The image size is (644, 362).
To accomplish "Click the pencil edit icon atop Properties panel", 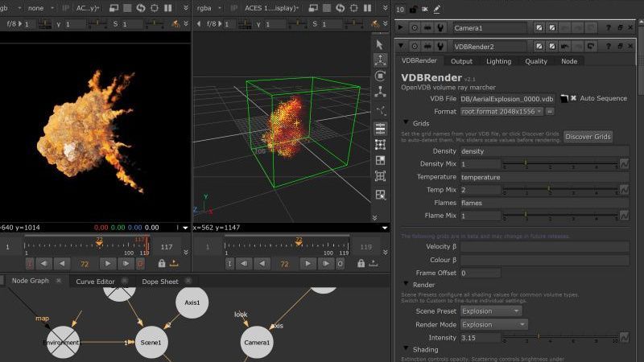I will click(436, 9).
